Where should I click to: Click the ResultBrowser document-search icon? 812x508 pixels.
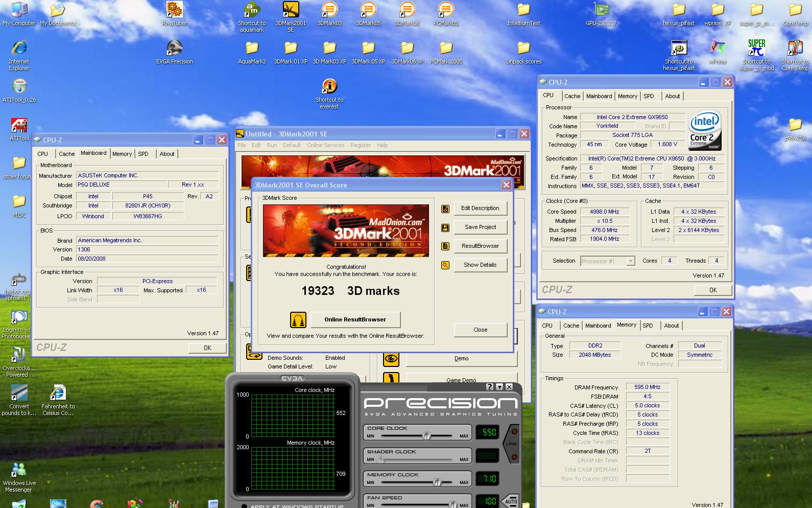pos(445,246)
